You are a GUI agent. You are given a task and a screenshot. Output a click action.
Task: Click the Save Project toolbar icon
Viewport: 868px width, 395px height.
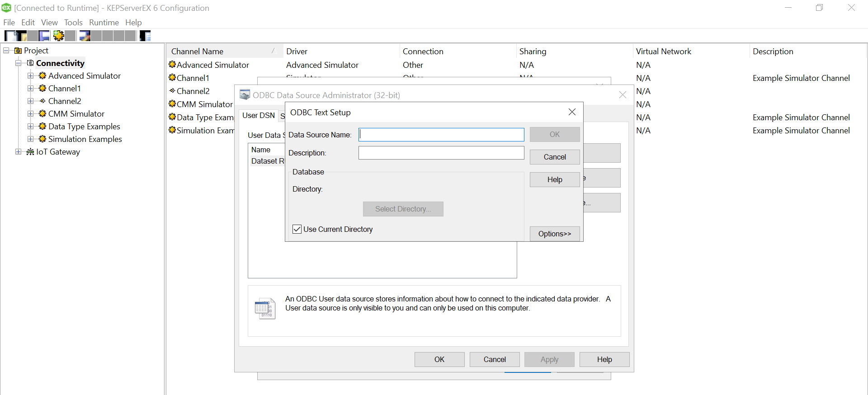44,36
